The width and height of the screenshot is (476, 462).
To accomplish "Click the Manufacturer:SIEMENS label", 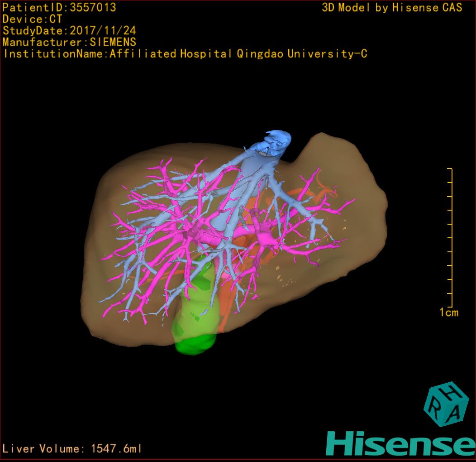I will coord(69,42).
